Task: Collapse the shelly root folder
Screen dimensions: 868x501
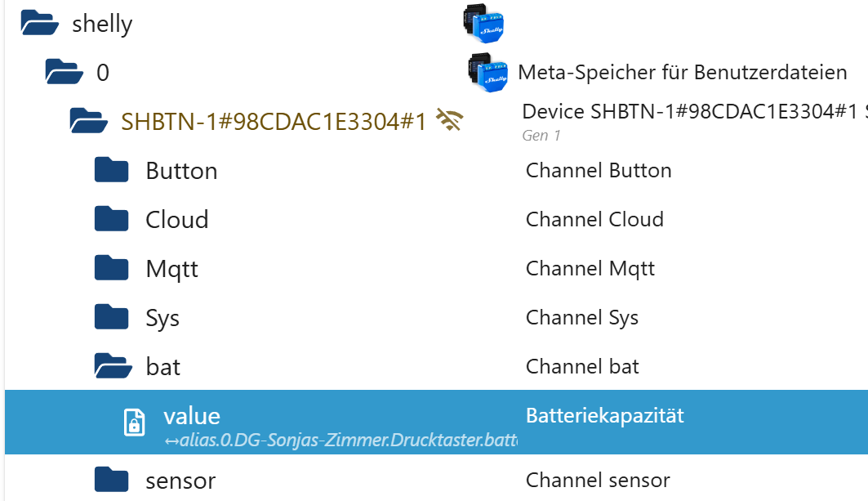Action: 40,25
